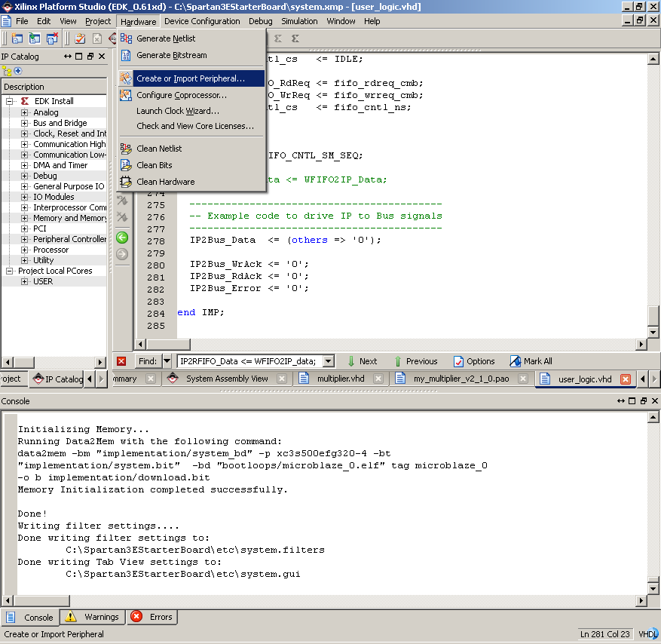Expand the General Purpose IO category
The image size is (661, 644).
24,186
